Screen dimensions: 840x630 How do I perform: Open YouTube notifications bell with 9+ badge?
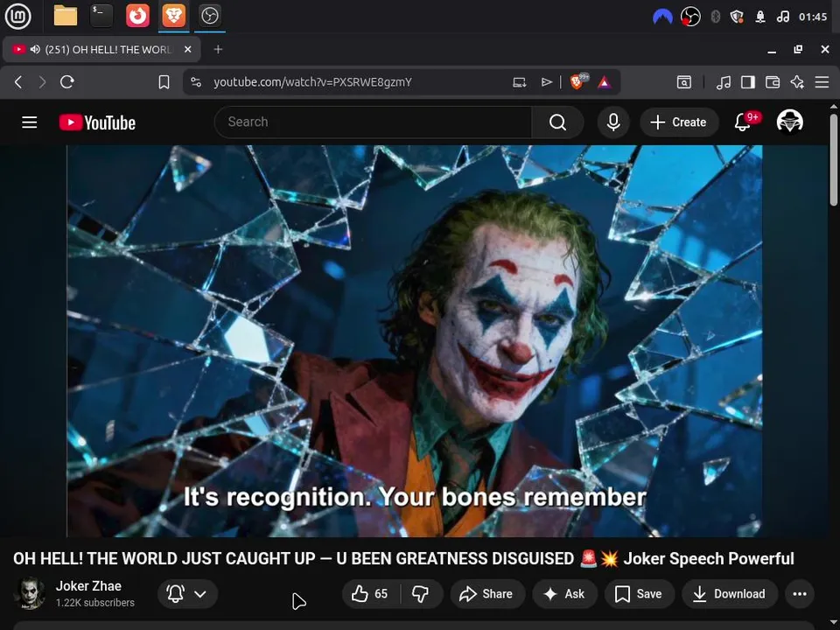pyautogui.click(x=744, y=122)
